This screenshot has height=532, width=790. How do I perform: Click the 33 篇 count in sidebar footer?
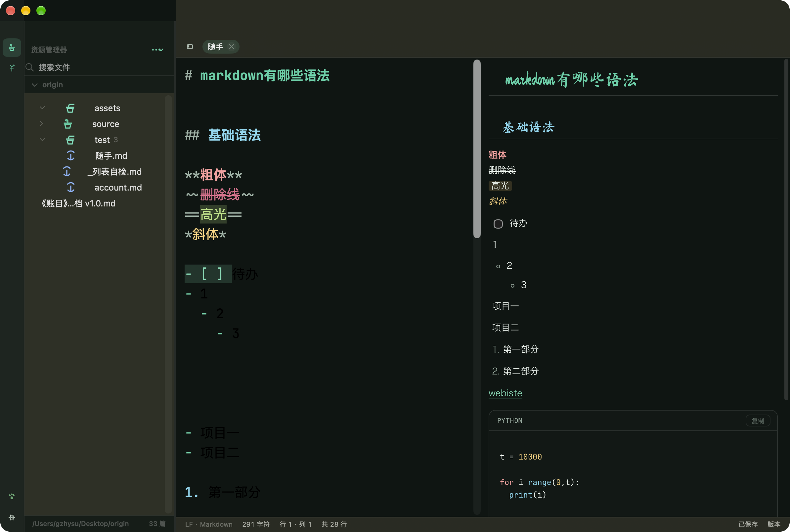coord(157,523)
